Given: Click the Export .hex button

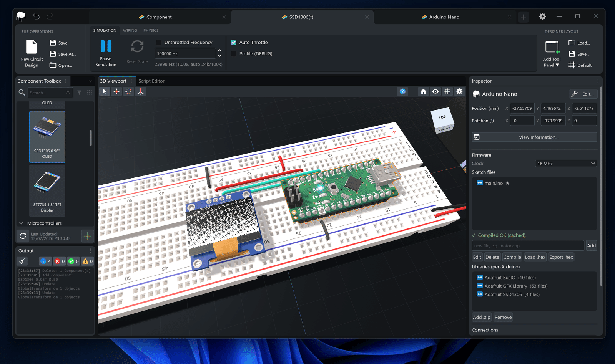Looking at the screenshot, I should click(x=561, y=257).
